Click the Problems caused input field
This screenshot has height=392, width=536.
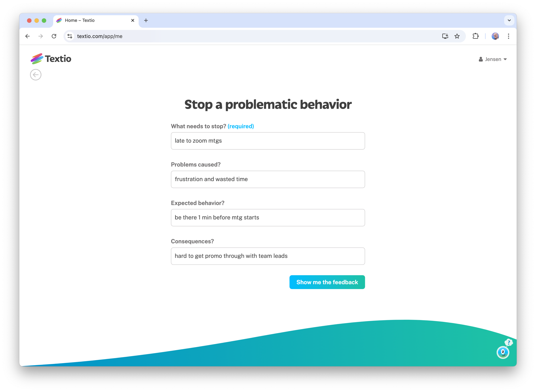[x=268, y=179]
